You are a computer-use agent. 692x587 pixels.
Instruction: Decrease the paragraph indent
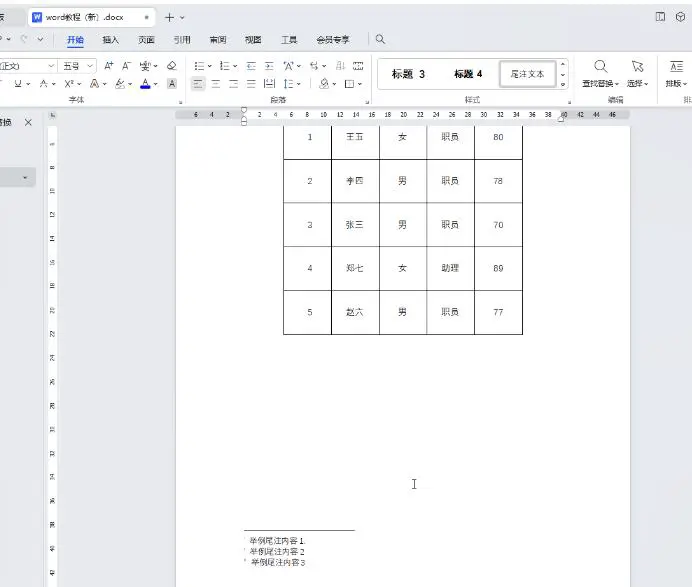pos(251,66)
